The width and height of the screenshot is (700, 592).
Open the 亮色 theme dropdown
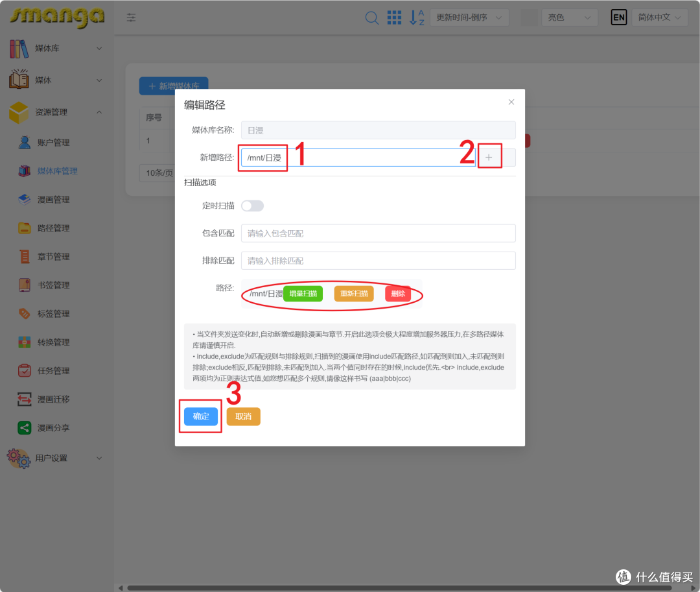pyautogui.click(x=569, y=18)
